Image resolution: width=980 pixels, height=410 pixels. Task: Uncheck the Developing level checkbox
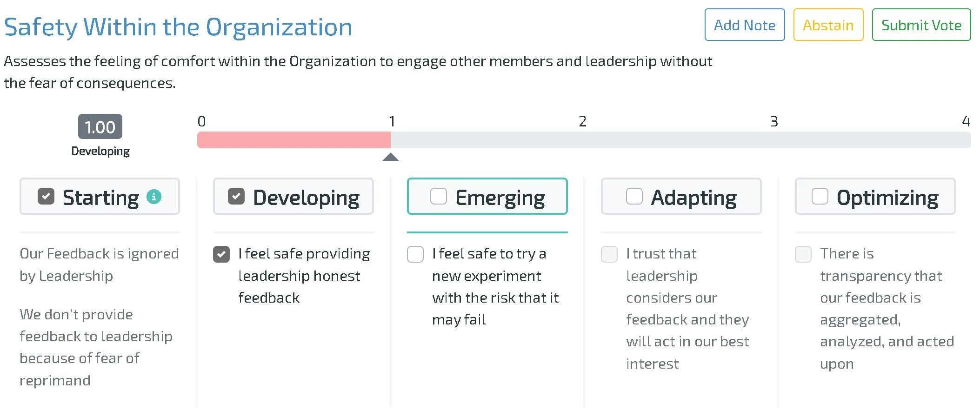click(x=236, y=197)
